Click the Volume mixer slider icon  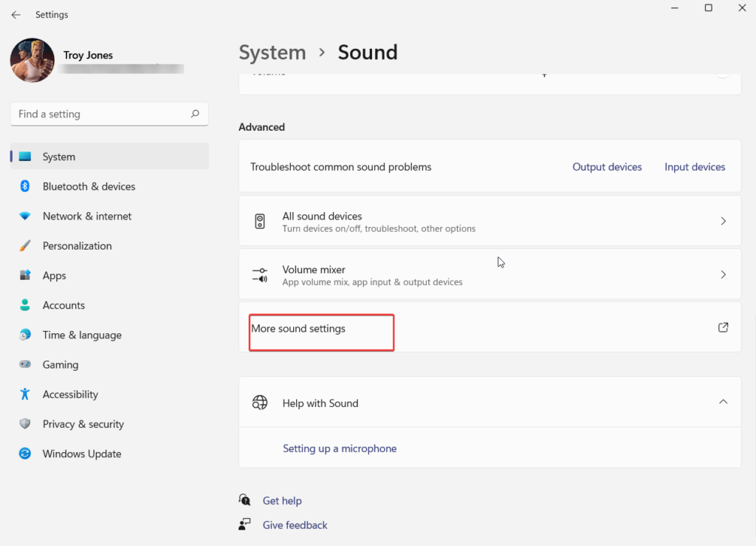pyautogui.click(x=260, y=275)
